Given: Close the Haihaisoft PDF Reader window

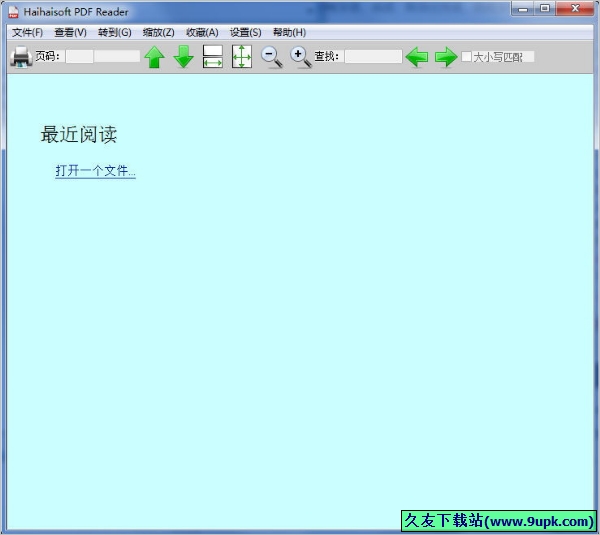Looking at the screenshot, I should pyautogui.click(x=575, y=8).
